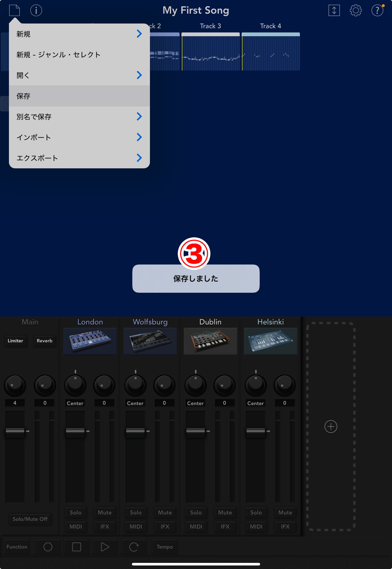This screenshot has width=392, height=569.
Task: Toggle Solo on Wolfsburg track
Action: click(136, 513)
